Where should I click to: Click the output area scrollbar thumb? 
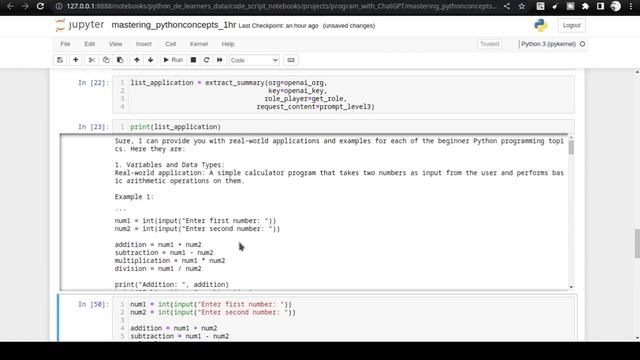point(571,147)
